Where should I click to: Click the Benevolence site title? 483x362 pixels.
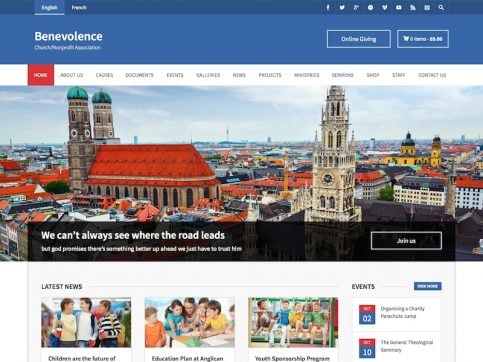68,36
